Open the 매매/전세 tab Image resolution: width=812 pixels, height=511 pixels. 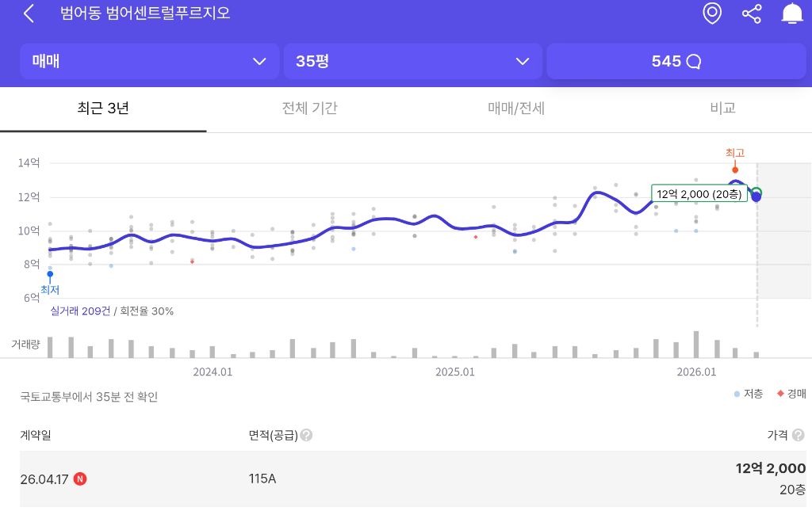click(515, 109)
